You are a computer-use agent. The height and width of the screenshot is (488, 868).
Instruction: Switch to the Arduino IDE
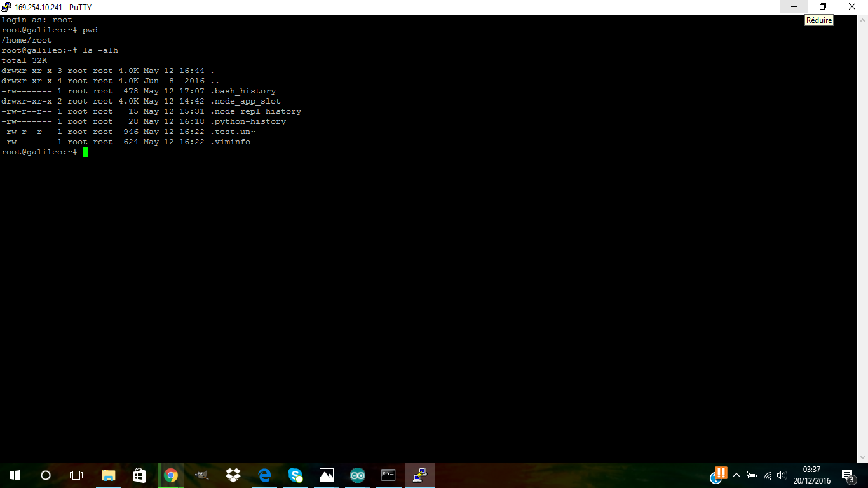[x=358, y=475]
